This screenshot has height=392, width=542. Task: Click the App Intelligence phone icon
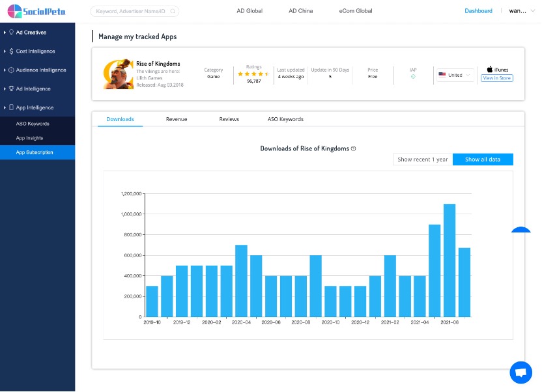pos(12,107)
